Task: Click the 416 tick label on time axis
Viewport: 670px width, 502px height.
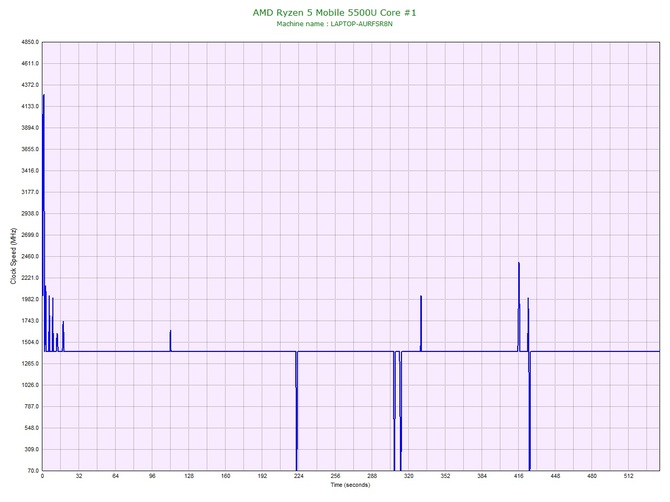Action: coord(518,476)
